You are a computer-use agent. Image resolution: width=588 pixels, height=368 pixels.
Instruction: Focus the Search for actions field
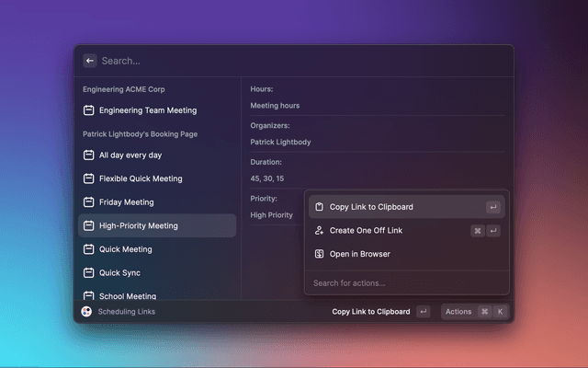point(406,282)
